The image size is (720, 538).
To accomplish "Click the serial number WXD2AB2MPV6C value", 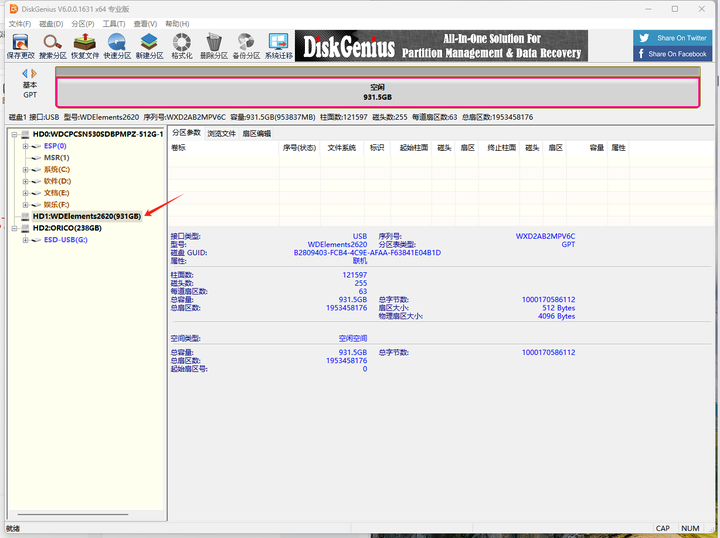I will (545, 236).
